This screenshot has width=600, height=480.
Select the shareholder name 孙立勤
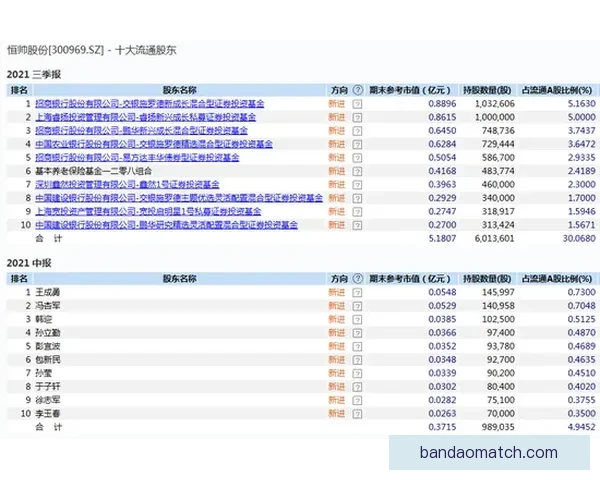(48, 333)
